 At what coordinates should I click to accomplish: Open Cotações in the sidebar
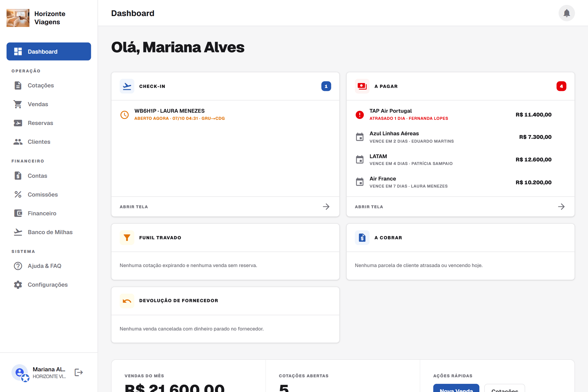click(49, 85)
